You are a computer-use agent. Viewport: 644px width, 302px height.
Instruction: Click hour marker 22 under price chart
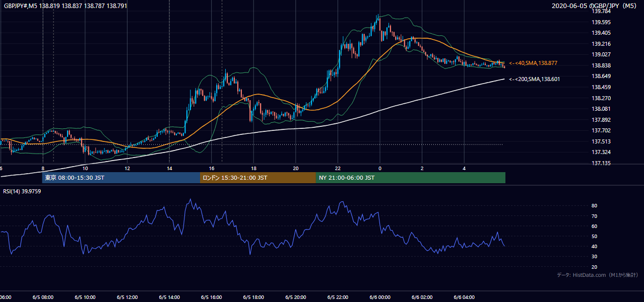[x=338, y=169]
